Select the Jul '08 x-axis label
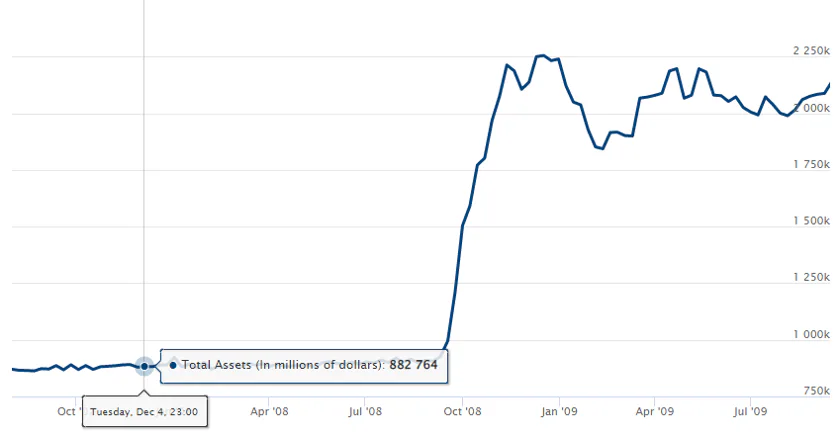The width and height of the screenshot is (840, 438). (365, 411)
